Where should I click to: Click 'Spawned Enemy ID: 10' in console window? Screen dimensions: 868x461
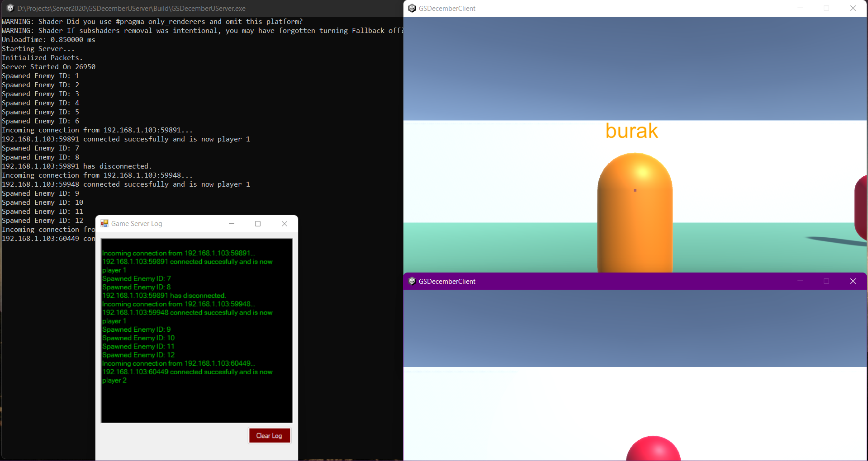[43, 202]
